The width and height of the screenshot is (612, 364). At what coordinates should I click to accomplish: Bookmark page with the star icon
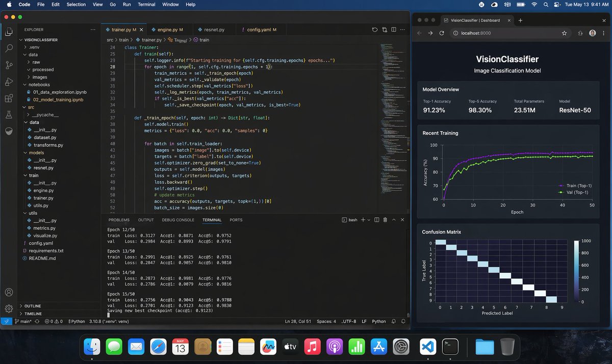click(564, 33)
